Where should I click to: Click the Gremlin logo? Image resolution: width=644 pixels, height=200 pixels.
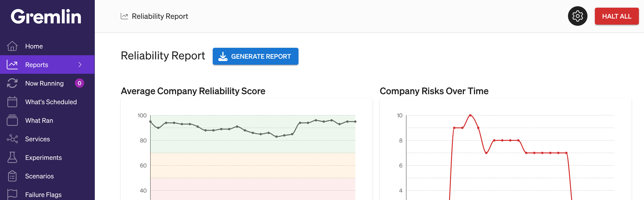[46, 16]
